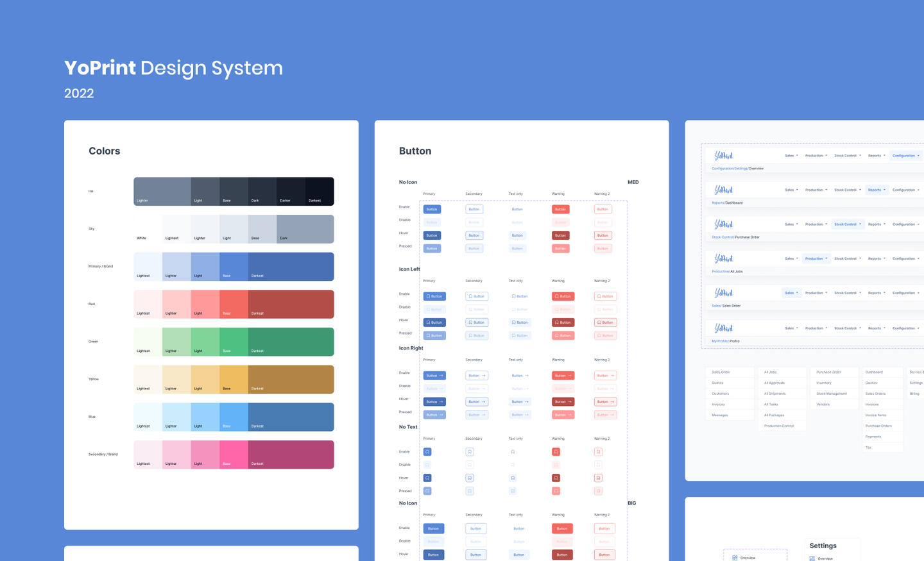Select the Production Control menu item
The width and height of the screenshot is (924, 561).
782,426
